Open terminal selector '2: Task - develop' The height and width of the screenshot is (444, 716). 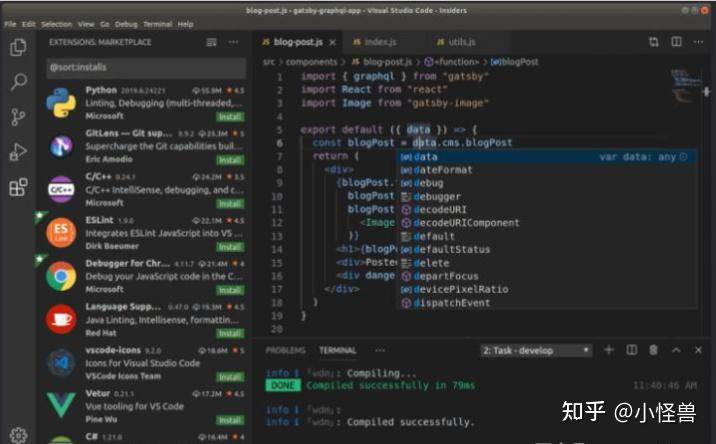pos(536,350)
